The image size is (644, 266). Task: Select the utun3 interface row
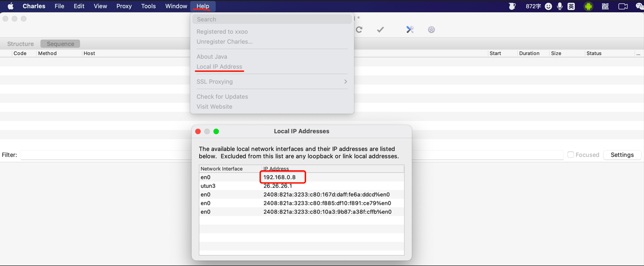coord(301,186)
